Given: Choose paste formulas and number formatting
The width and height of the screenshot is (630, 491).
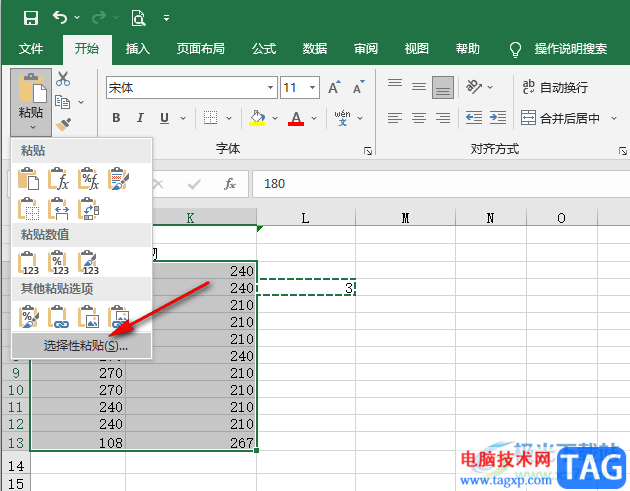Looking at the screenshot, I should [88, 179].
